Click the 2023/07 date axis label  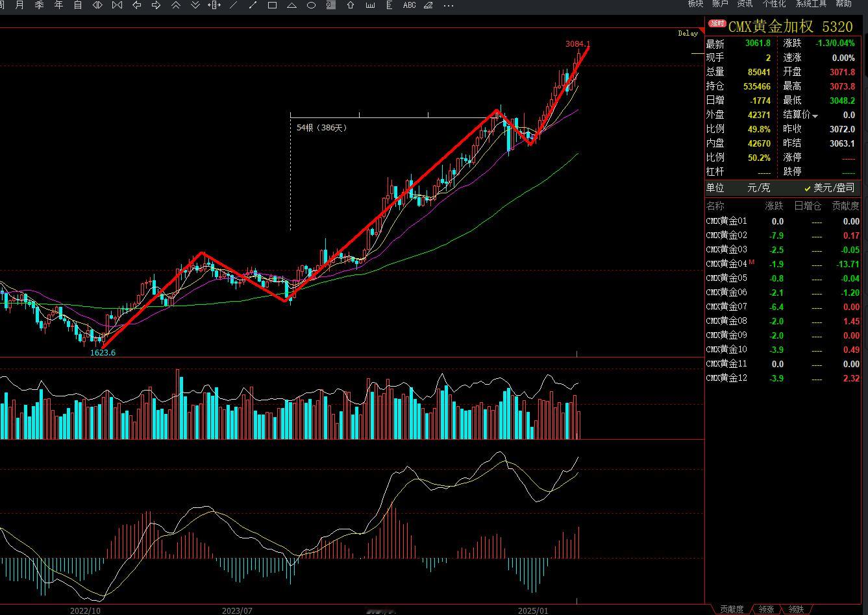click(x=237, y=610)
